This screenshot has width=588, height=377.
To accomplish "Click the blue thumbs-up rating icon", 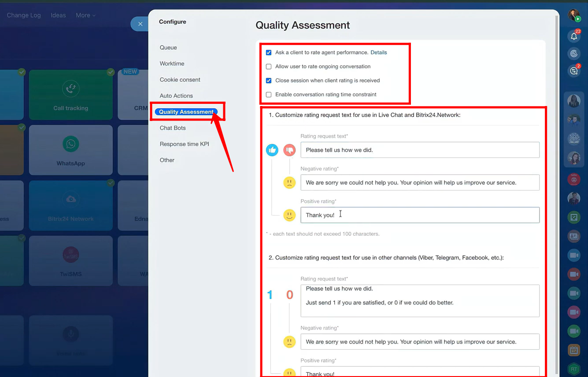I will (x=272, y=150).
